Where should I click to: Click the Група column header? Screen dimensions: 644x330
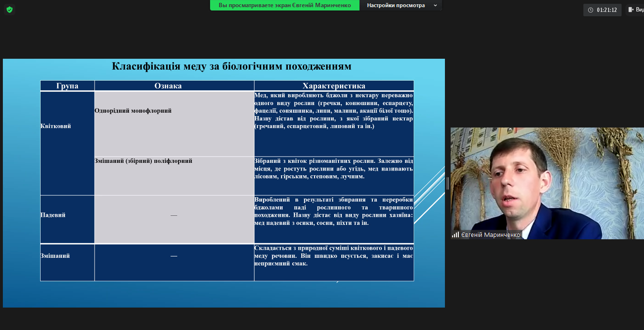[67, 86]
